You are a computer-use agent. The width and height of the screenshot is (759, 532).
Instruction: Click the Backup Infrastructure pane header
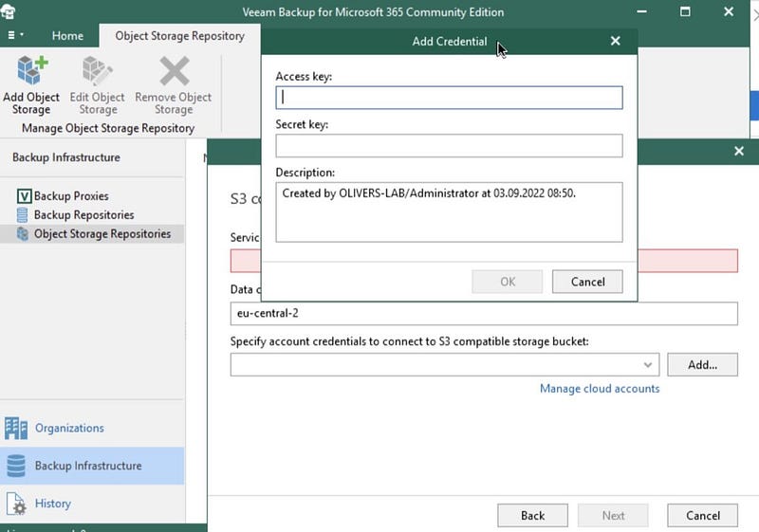[66, 157]
